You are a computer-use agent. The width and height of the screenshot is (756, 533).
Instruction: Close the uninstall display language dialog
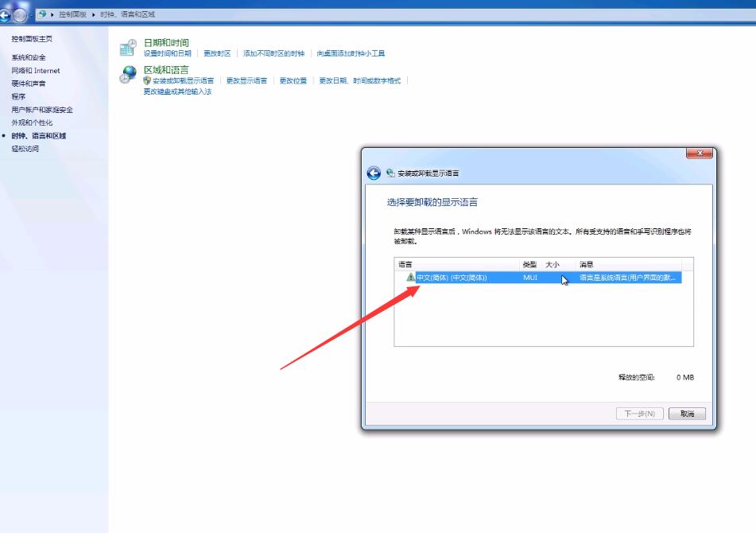[x=700, y=153]
